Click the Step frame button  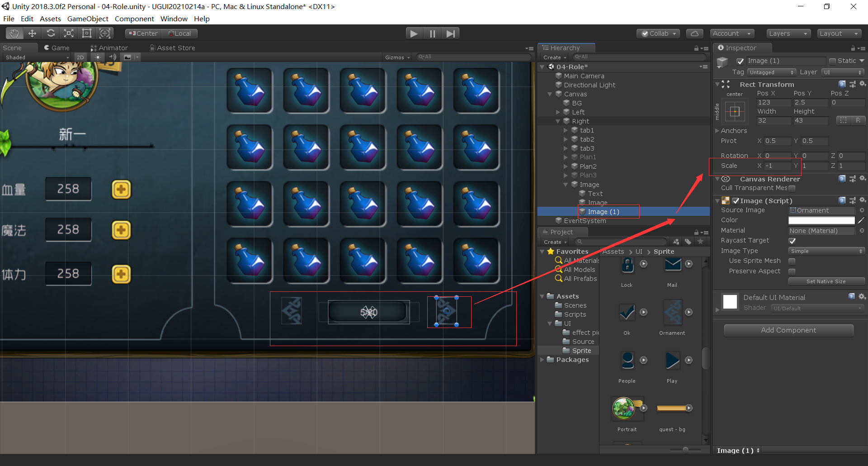tap(450, 33)
